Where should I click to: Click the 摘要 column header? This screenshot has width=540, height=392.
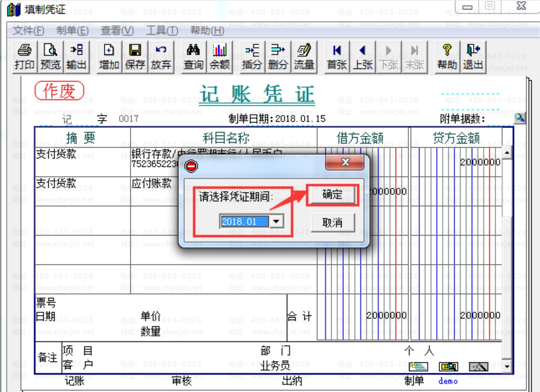tap(81, 138)
